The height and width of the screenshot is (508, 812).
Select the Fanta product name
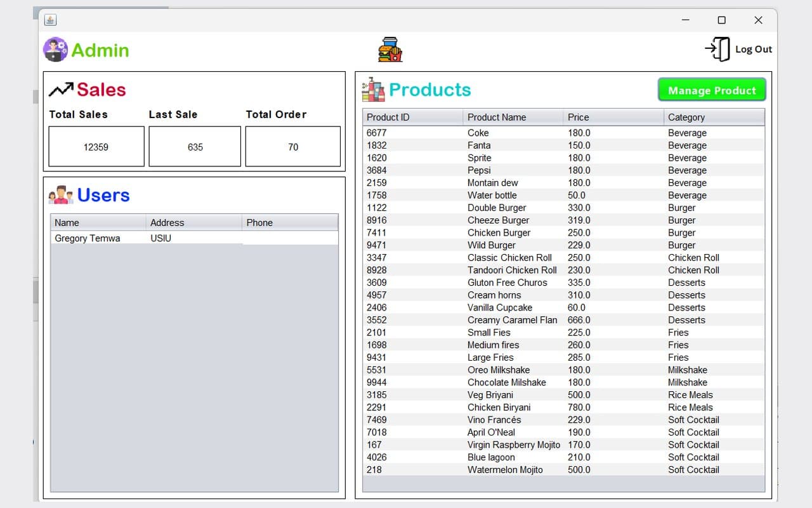[479, 145]
